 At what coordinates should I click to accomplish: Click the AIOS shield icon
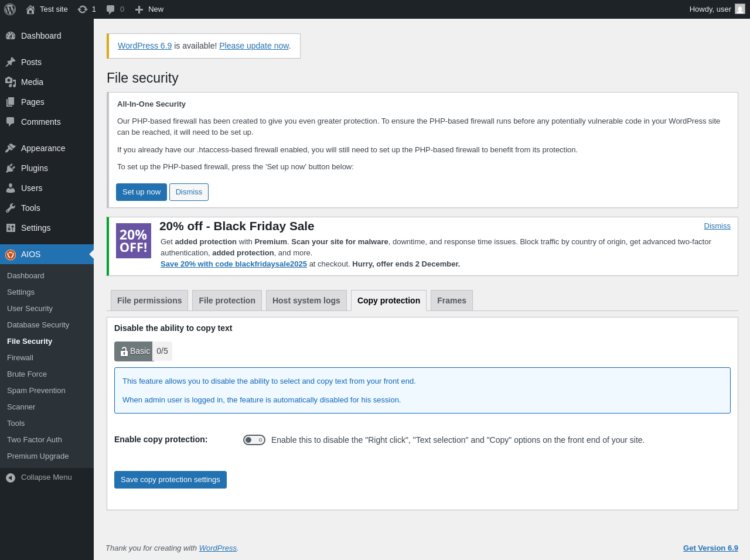(11, 254)
